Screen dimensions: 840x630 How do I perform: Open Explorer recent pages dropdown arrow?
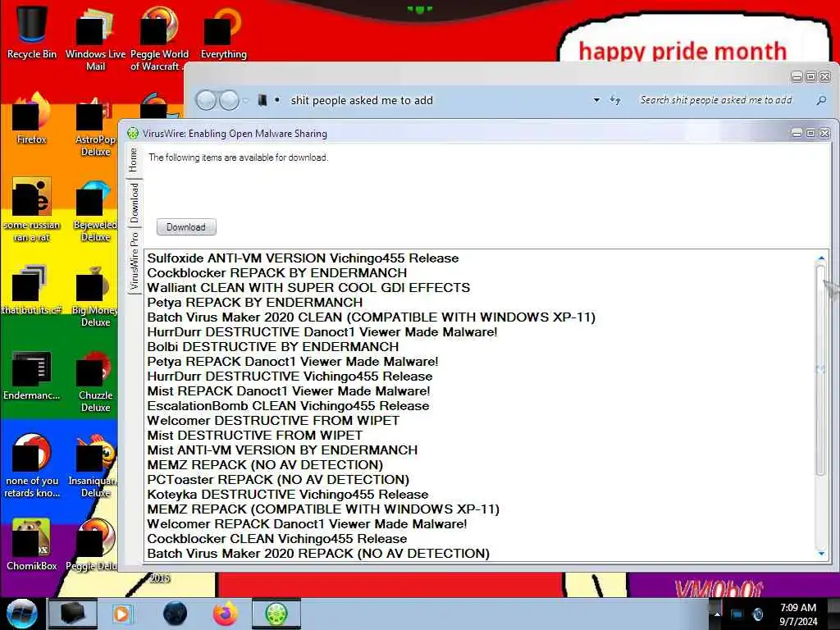pyautogui.click(x=245, y=100)
